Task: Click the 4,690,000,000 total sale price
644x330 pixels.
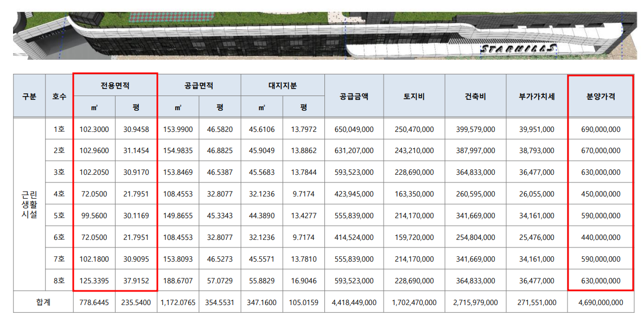Action: 601,303
